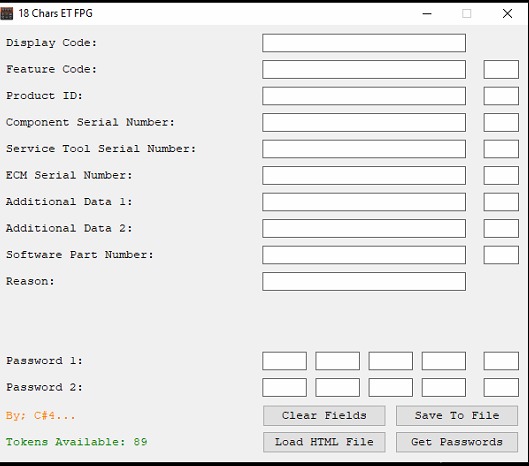Click the 'Display Code:' label
The width and height of the screenshot is (529, 466).
pyautogui.click(x=51, y=43)
